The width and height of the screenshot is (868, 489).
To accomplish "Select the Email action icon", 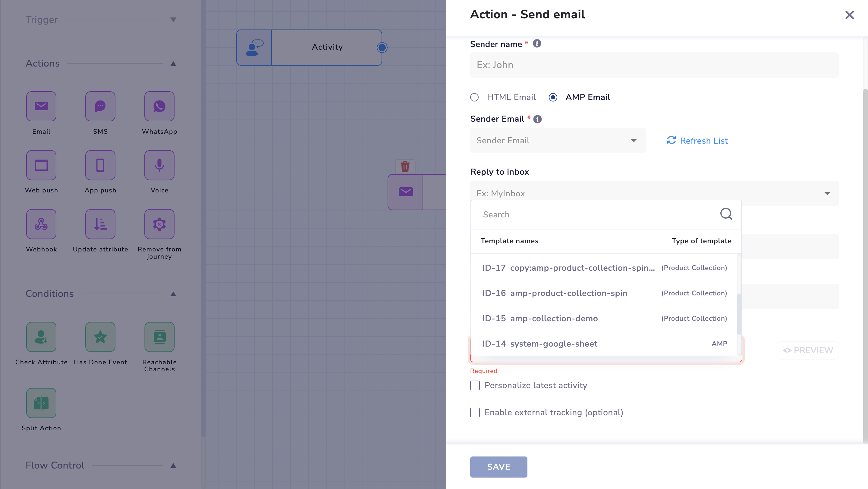I will pos(41,106).
